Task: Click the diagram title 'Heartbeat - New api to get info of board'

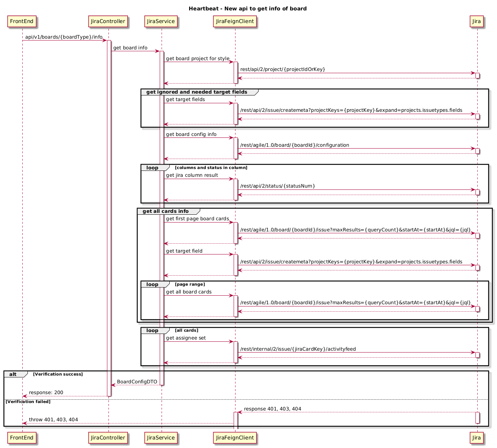Action: coord(248,9)
